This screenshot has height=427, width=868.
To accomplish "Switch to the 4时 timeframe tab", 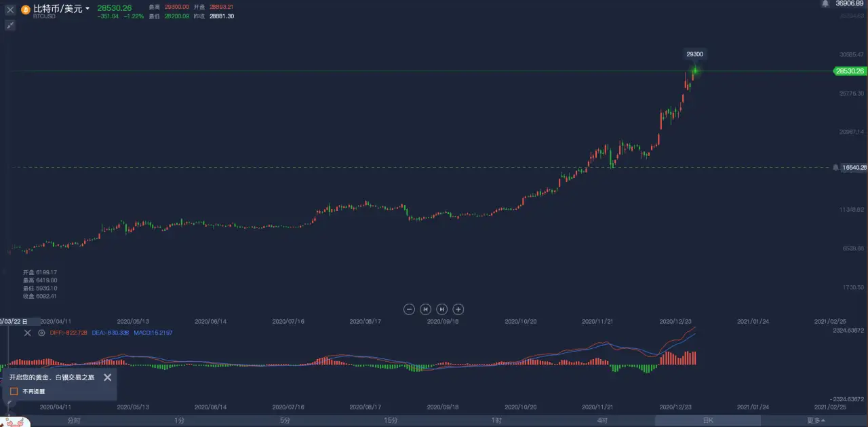I will coord(602,421).
